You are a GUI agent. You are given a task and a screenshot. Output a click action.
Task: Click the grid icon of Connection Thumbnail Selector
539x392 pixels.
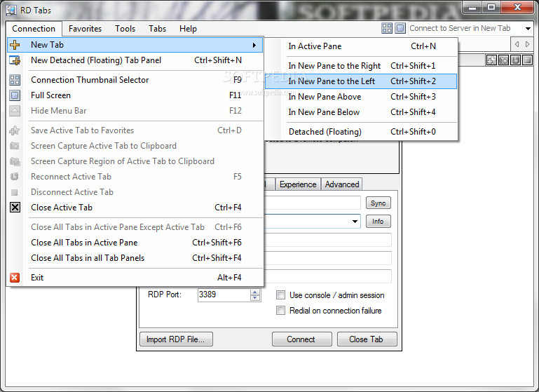pyautogui.click(x=15, y=80)
